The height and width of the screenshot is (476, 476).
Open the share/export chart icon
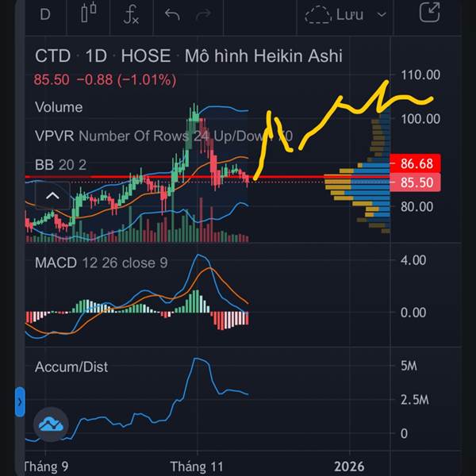(429, 12)
